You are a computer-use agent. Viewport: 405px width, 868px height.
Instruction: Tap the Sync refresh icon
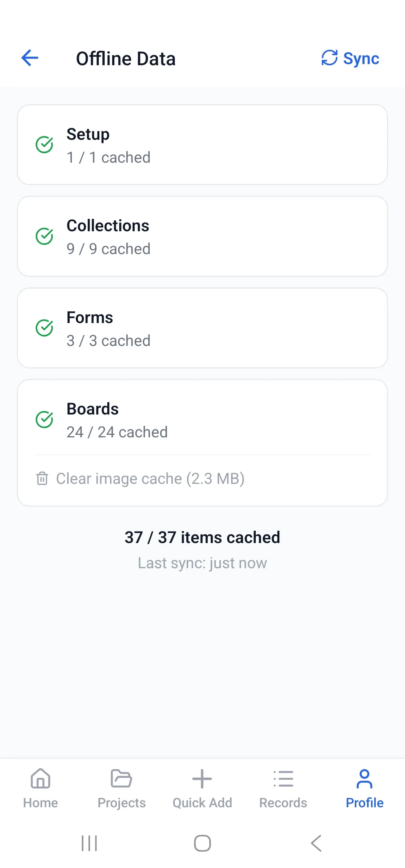coord(329,58)
